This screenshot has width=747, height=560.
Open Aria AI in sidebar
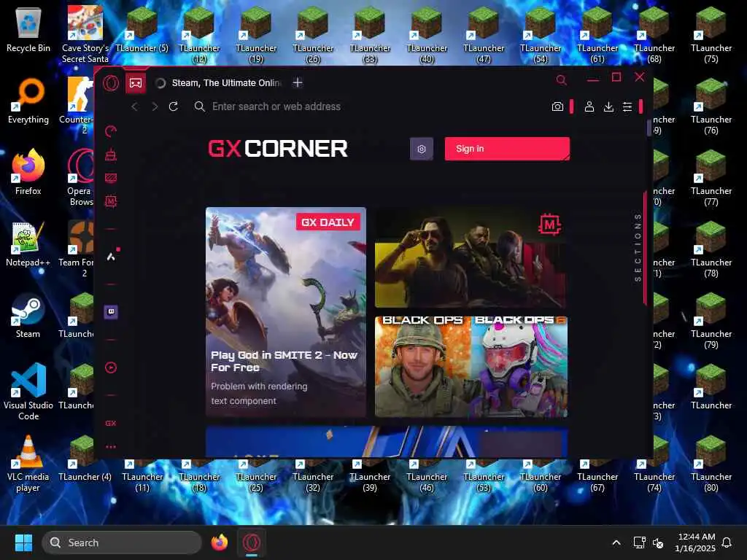coord(112,256)
